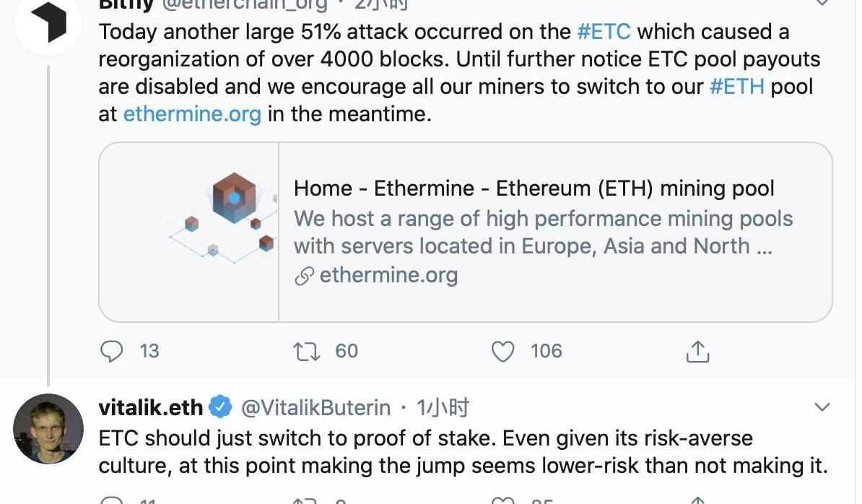Click the Ethermine card preview image

(x=189, y=232)
